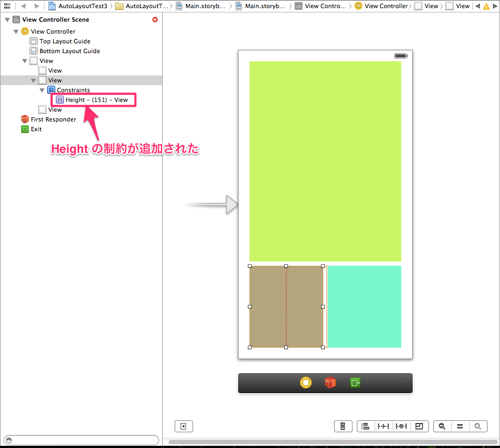500x448 pixels.
Task: Click the zoom out magnifier control
Action: coord(442,426)
